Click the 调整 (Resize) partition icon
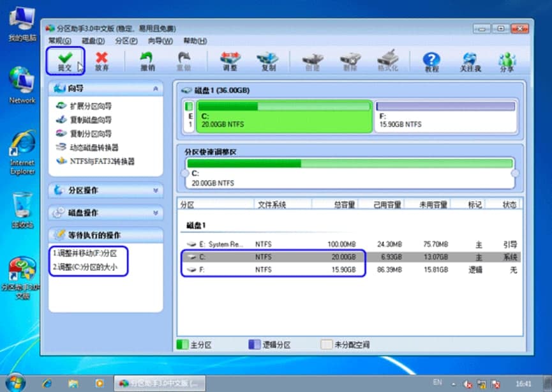Image resolution: width=552 pixels, height=392 pixels. coord(230,61)
